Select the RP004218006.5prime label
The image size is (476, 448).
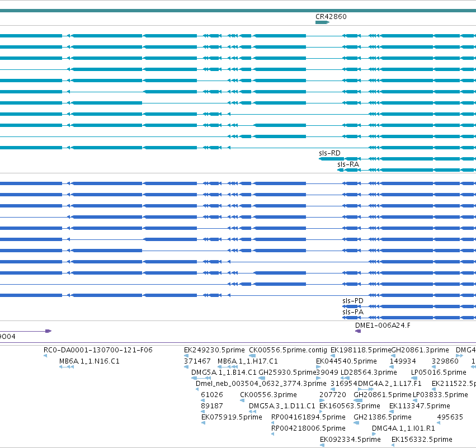point(308,428)
